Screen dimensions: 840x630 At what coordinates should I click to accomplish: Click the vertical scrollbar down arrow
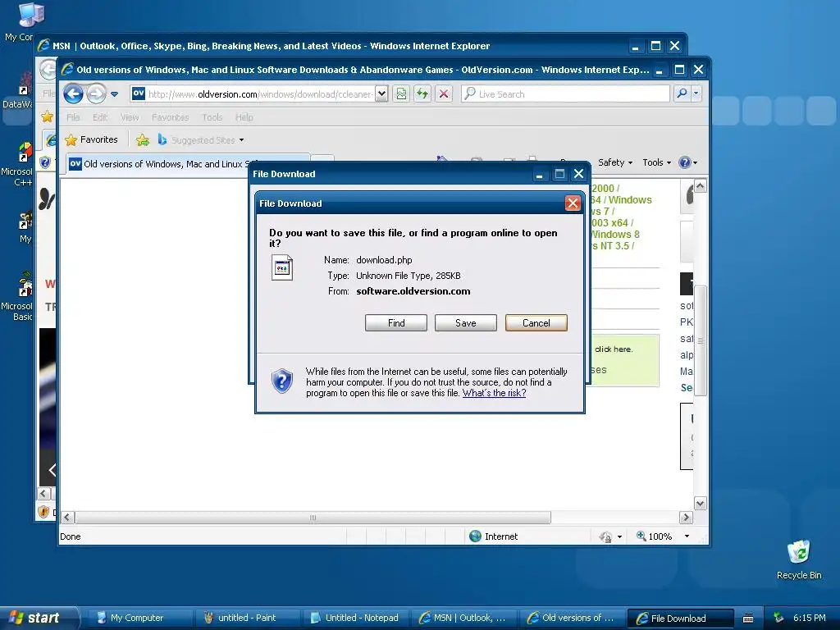(x=701, y=503)
